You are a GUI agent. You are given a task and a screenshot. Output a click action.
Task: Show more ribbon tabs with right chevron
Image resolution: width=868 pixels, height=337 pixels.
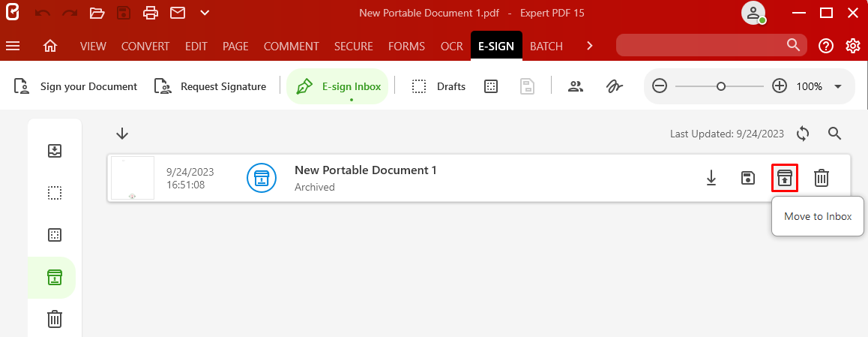coord(590,46)
